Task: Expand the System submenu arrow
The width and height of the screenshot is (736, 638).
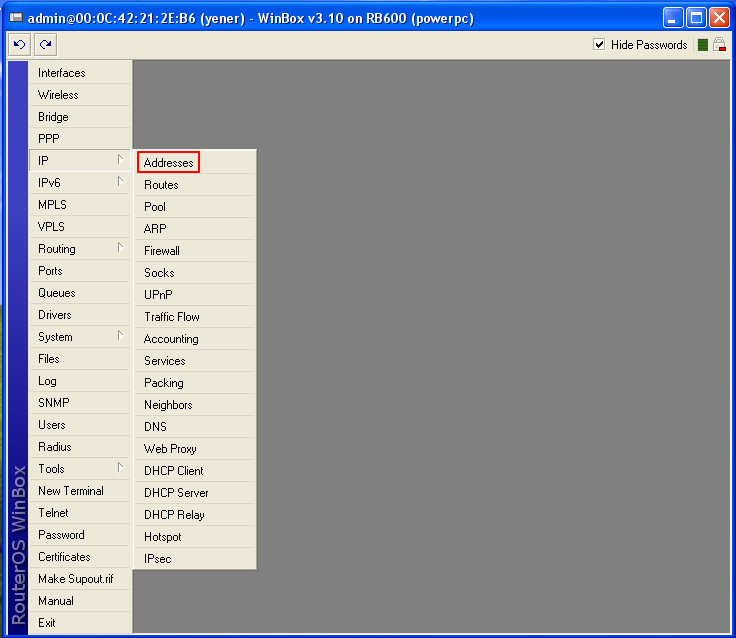Action: pyautogui.click(x=121, y=336)
